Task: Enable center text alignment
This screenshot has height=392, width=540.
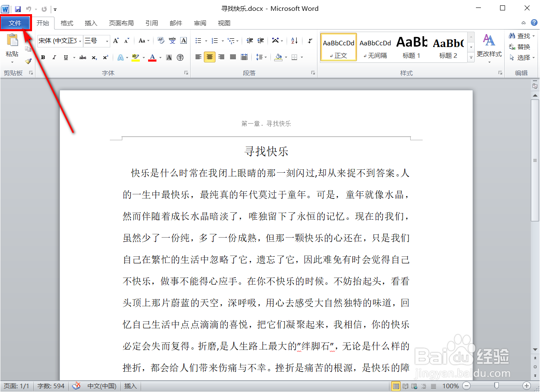Action: [210, 57]
